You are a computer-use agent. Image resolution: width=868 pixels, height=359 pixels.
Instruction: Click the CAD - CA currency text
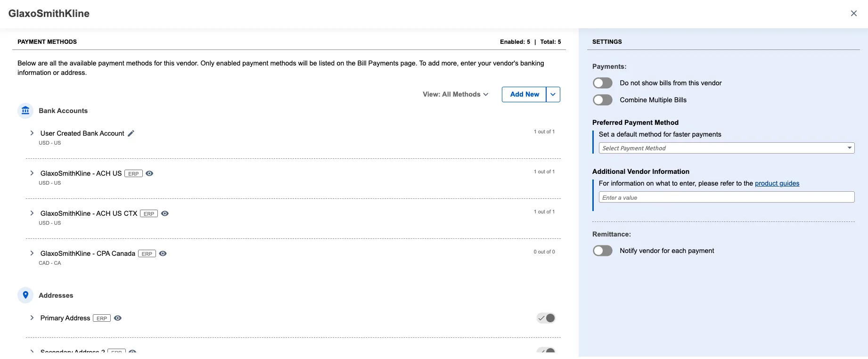tap(50, 263)
